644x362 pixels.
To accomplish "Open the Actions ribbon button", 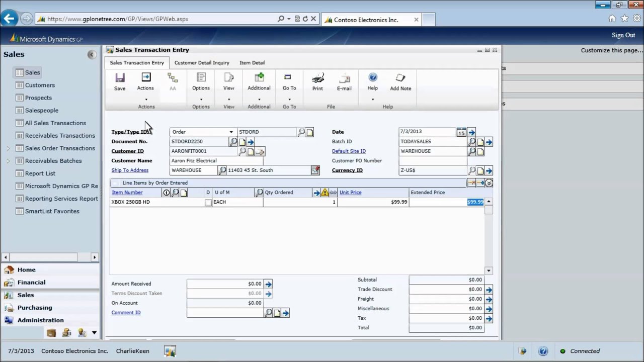I will click(x=145, y=82).
